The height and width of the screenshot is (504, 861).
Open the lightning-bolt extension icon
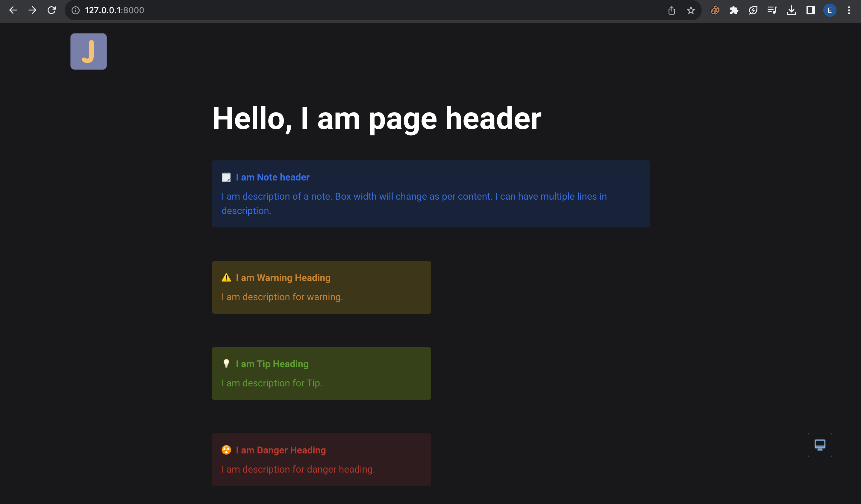coord(753,10)
